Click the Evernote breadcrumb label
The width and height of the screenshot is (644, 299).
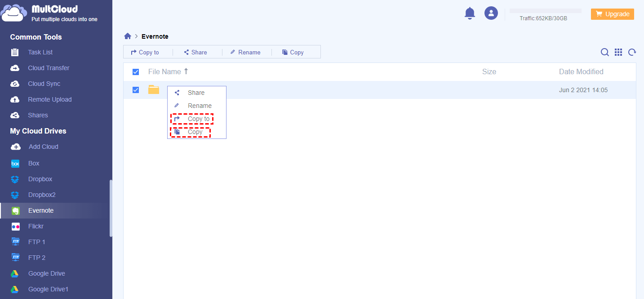pos(155,36)
